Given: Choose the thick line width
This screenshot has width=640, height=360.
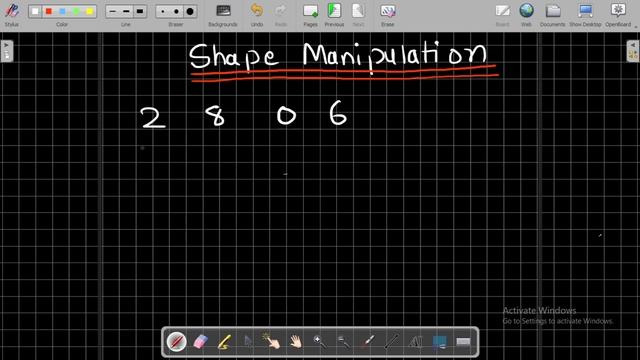Looking at the screenshot, I should (140, 11).
